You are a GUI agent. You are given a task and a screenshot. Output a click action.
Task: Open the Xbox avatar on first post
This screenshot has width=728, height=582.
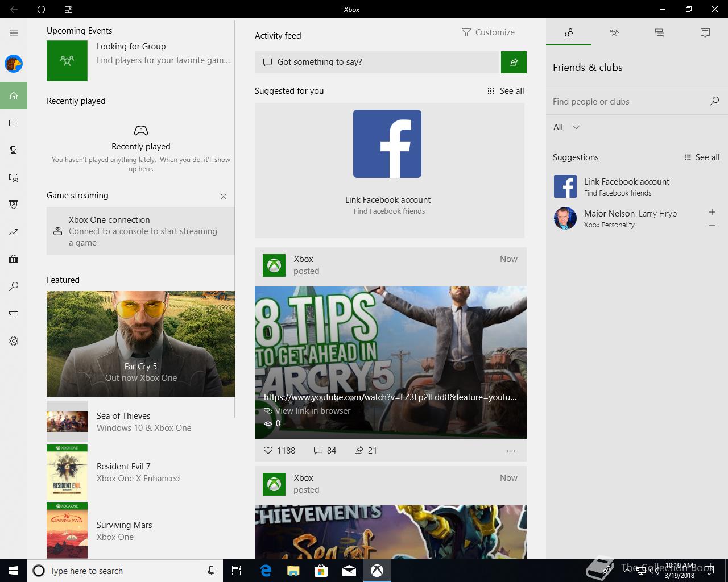pos(274,265)
